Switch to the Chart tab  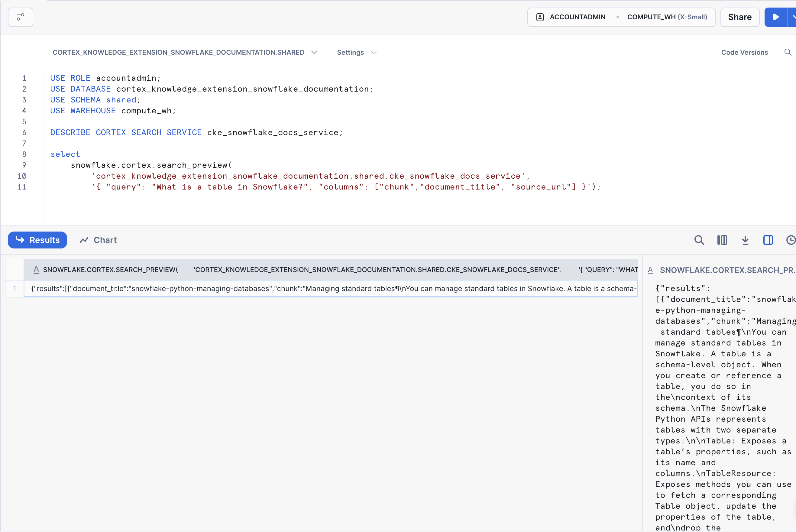[98, 240]
